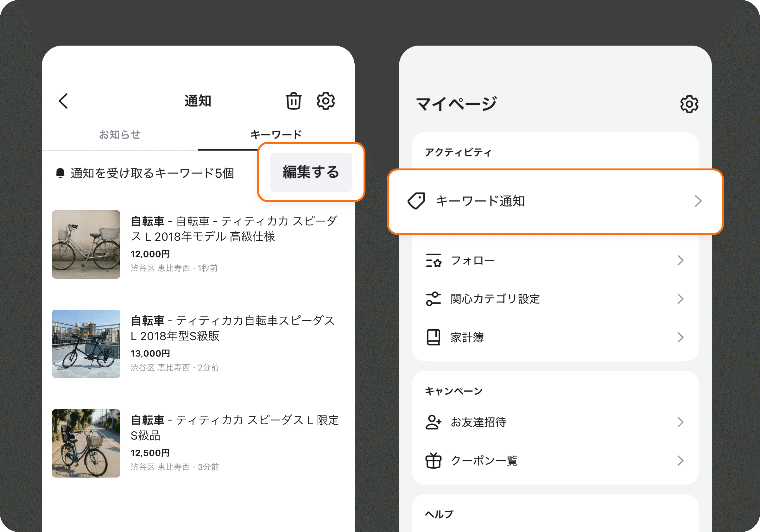Click the ヘルプ section heading
The width and height of the screenshot is (760, 532).
coord(439,514)
